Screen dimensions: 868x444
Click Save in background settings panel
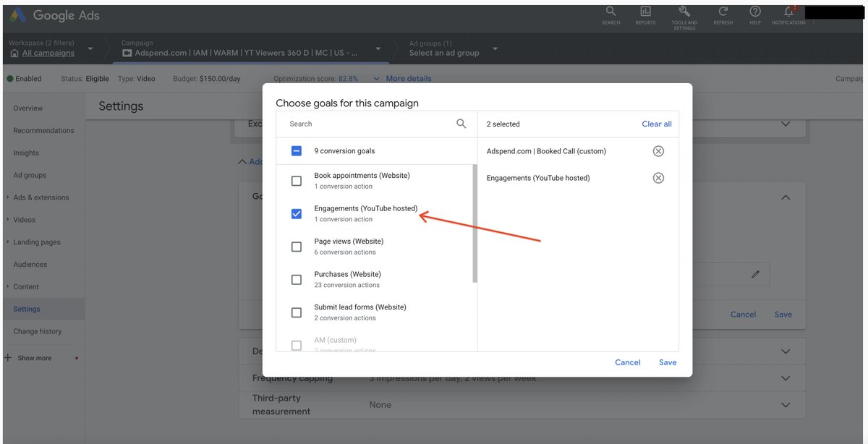pyautogui.click(x=783, y=315)
